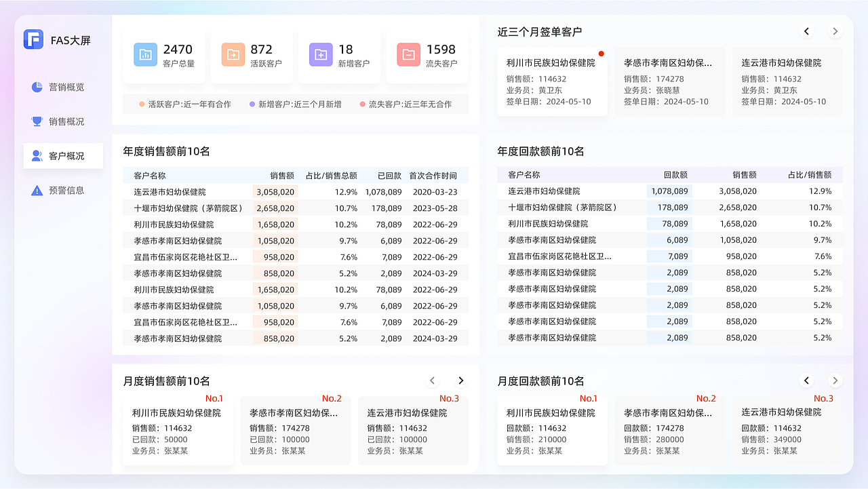Click the purple 新增客户 folder icon
Viewport: 868px width, 489px height.
[321, 53]
